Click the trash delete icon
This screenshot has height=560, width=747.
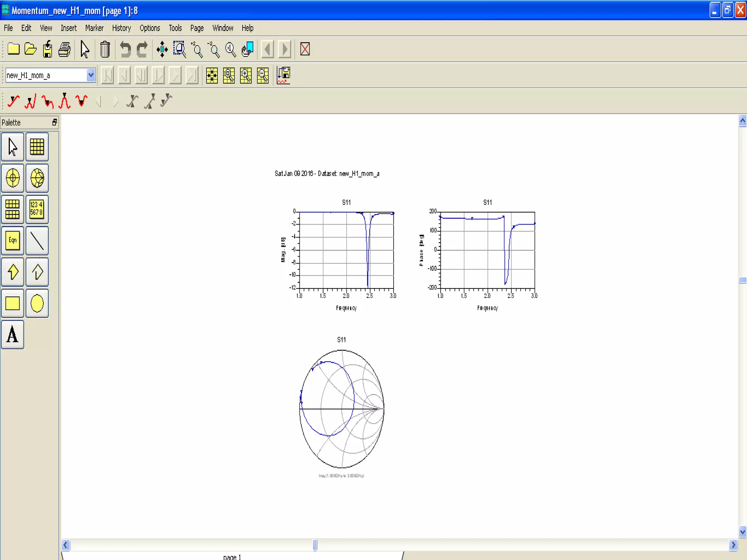coord(105,49)
